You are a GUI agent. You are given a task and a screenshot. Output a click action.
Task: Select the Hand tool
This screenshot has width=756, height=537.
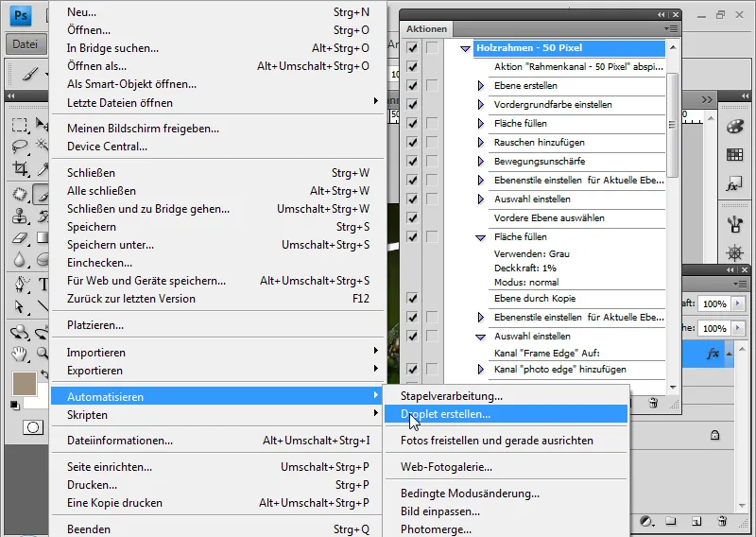click(x=19, y=355)
